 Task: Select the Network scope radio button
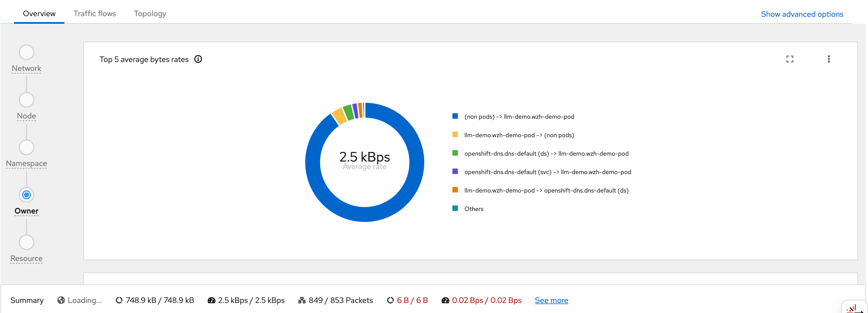26,52
